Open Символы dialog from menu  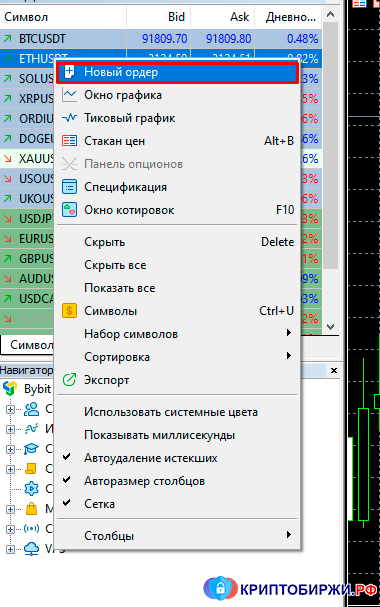(x=177, y=311)
